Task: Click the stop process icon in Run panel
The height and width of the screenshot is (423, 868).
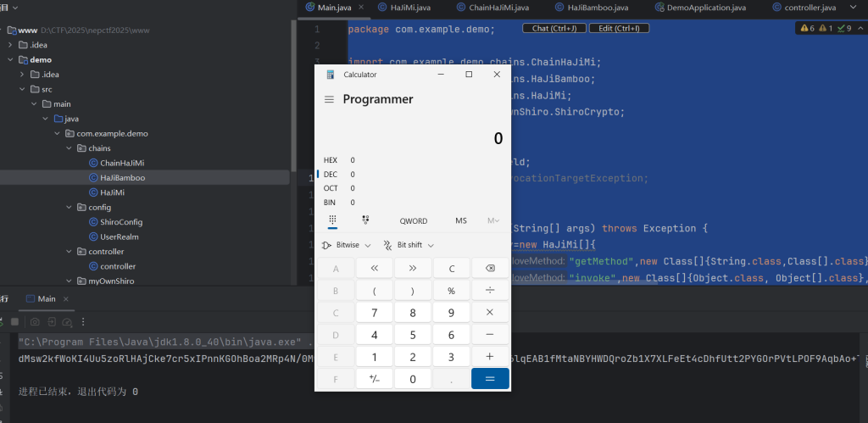Action: point(14,322)
